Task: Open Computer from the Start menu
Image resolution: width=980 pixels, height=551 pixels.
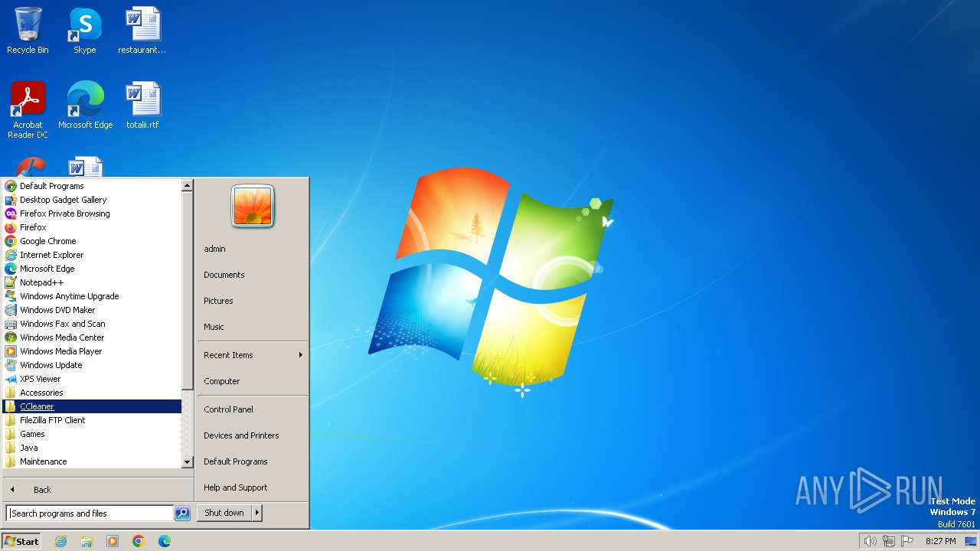Action: pos(253,381)
